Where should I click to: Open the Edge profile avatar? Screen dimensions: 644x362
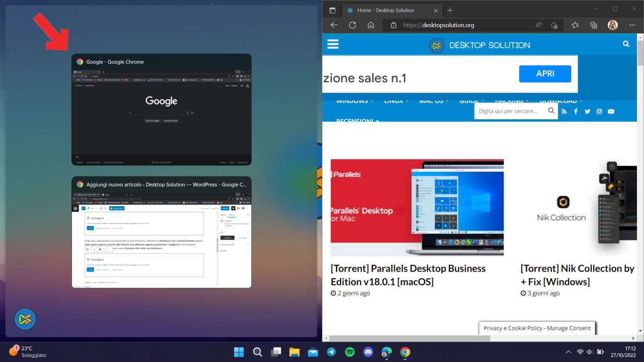click(613, 25)
